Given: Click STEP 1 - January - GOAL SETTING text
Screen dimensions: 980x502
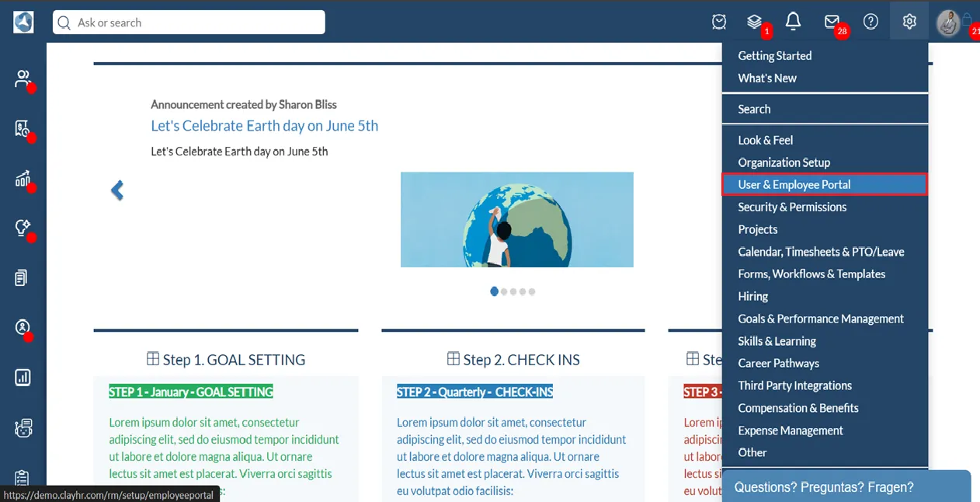Looking at the screenshot, I should (x=191, y=392).
